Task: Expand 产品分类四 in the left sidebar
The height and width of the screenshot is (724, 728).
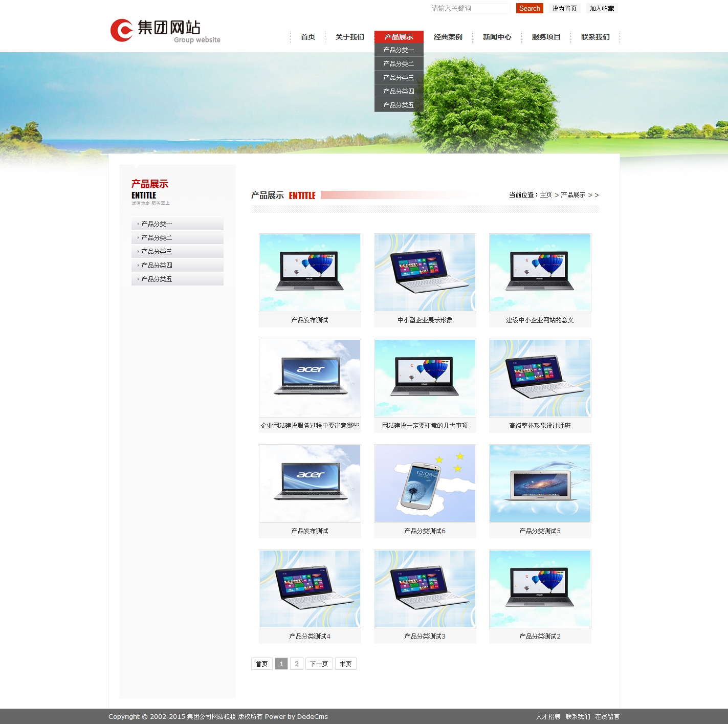Action: coord(157,265)
